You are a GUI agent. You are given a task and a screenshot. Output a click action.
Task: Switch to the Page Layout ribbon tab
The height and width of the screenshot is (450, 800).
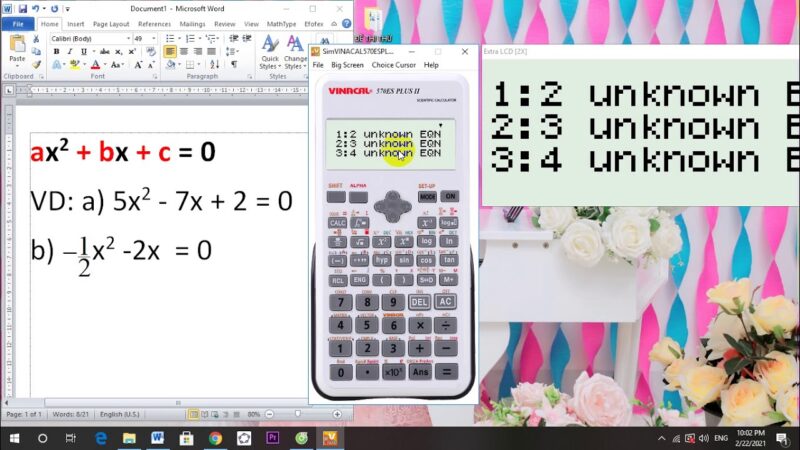point(111,23)
